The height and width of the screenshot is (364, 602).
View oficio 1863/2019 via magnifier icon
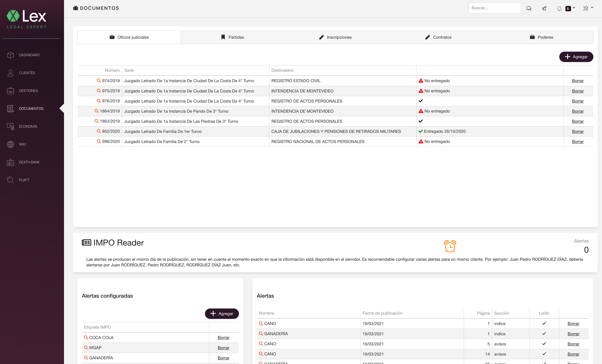tap(96, 121)
